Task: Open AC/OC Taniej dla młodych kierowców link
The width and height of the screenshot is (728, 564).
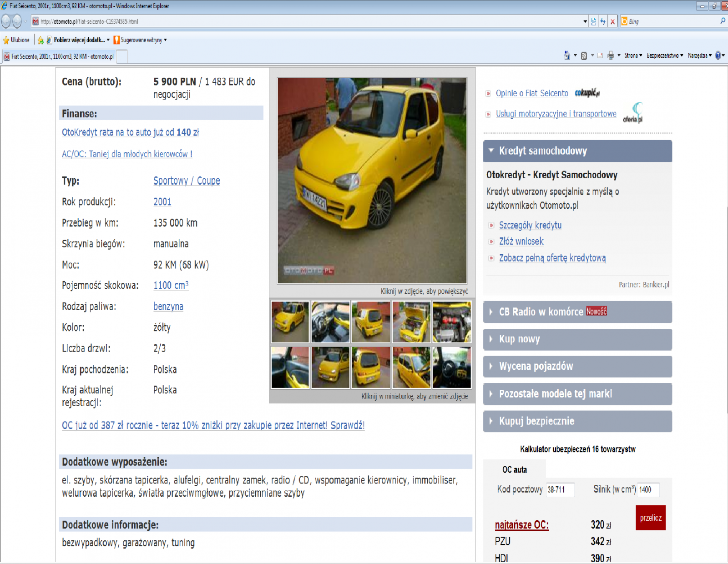Action: click(127, 154)
